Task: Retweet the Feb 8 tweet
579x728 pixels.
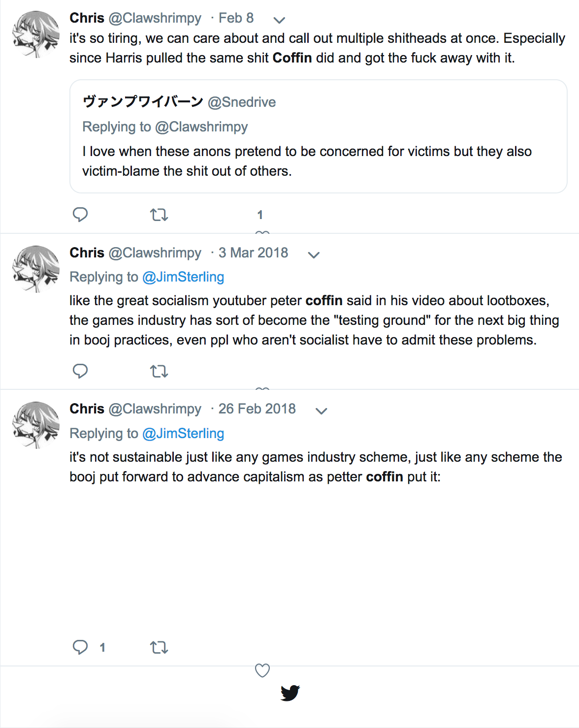Action: point(159,215)
